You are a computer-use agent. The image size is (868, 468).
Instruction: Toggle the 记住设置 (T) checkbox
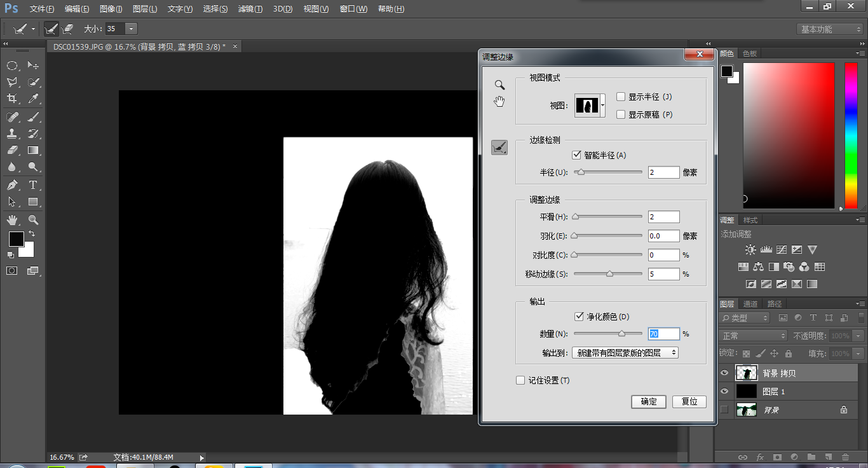click(520, 380)
